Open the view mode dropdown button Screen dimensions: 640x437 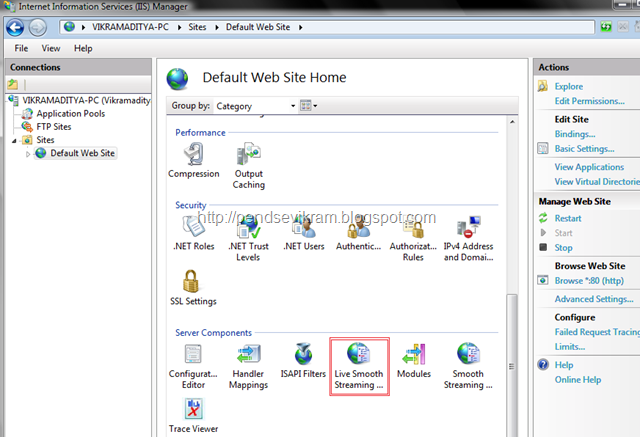308,106
